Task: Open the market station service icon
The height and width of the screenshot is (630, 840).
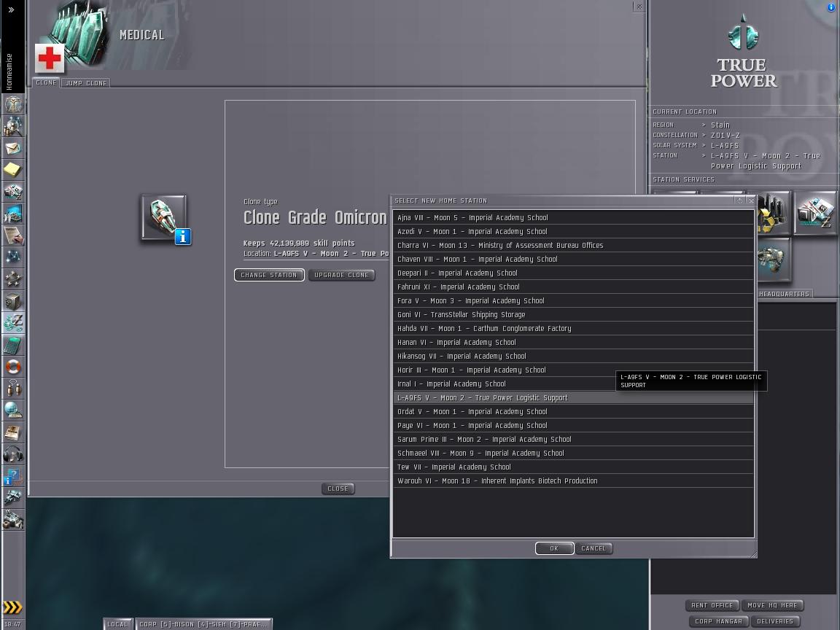Action: click(815, 213)
